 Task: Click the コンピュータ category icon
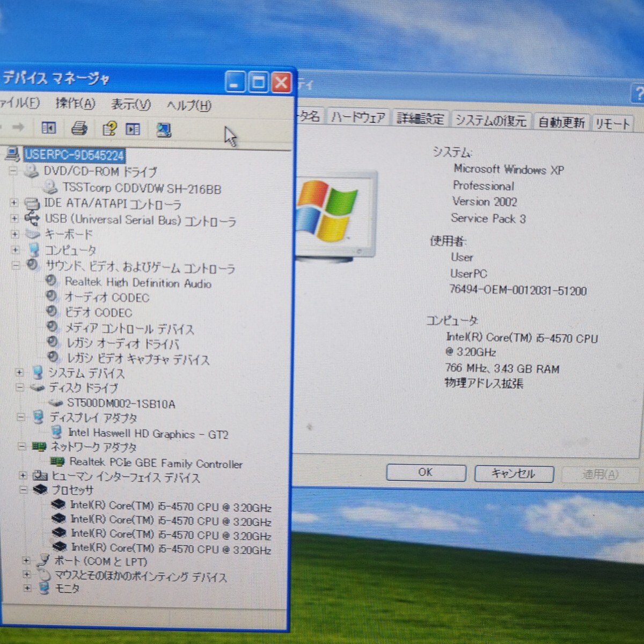34,250
